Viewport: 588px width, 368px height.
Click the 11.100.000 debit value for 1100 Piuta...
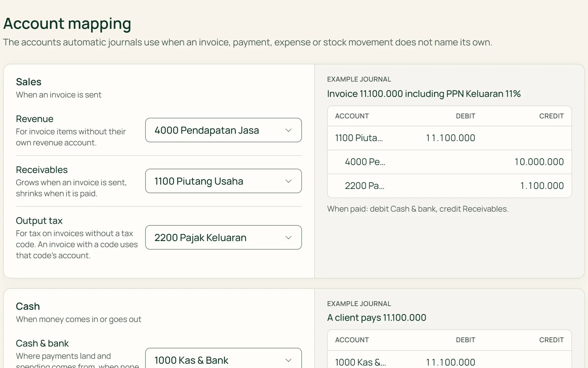point(450,138)
